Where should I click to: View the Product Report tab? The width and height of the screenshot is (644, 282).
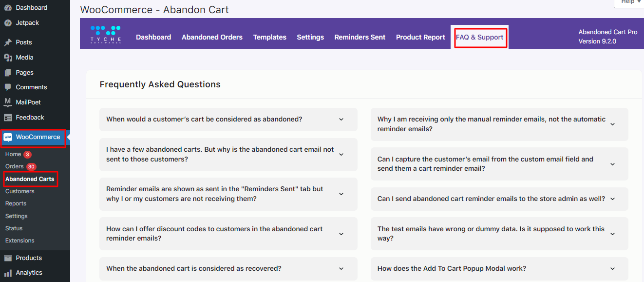420,37
